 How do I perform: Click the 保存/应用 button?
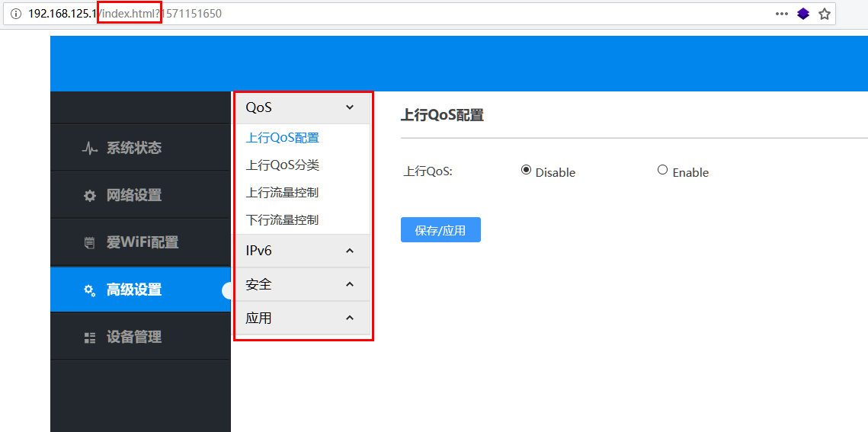[x=440, y=230]
